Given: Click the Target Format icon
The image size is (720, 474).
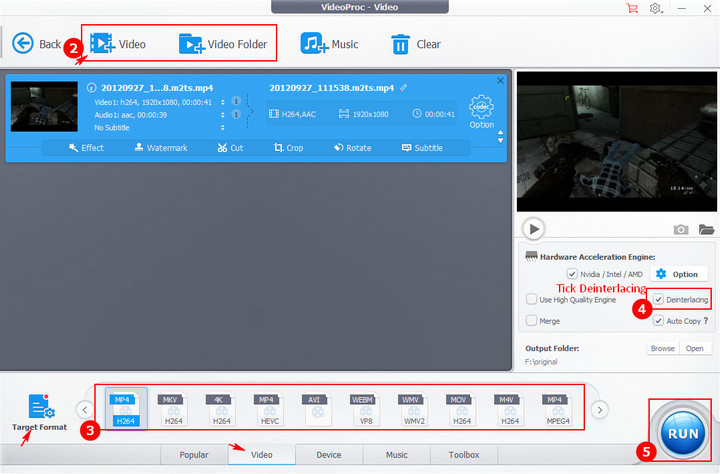Looking at the screenshot, I should (41, 407).
